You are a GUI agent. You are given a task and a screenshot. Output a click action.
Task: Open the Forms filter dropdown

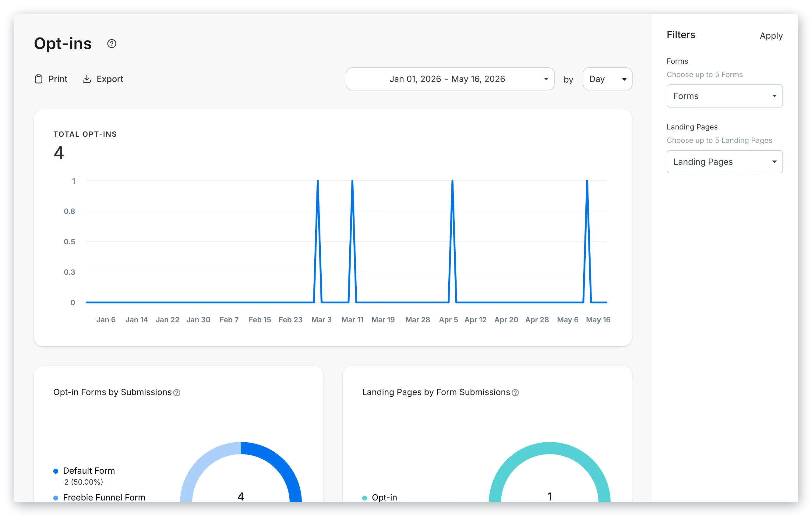pos(724,96)
